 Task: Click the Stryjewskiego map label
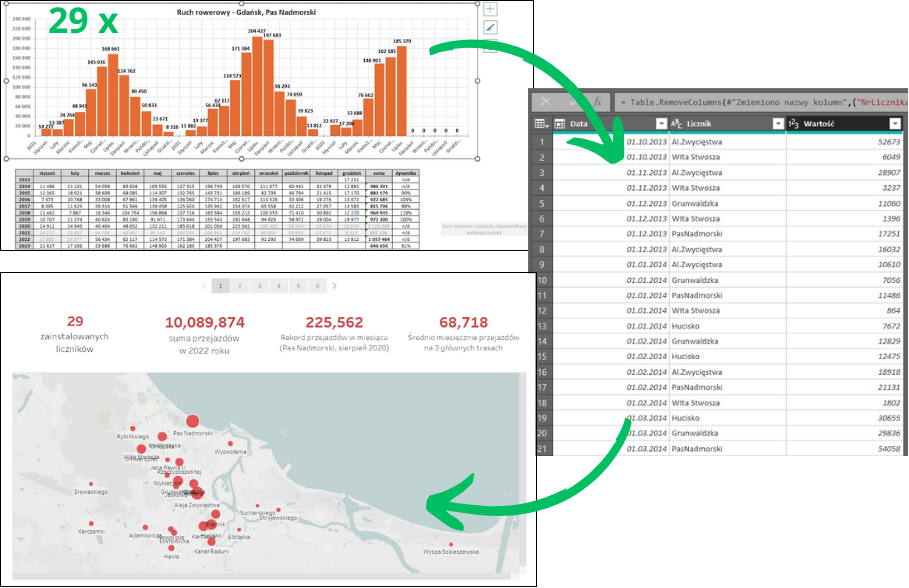click(x=278, y=518)
